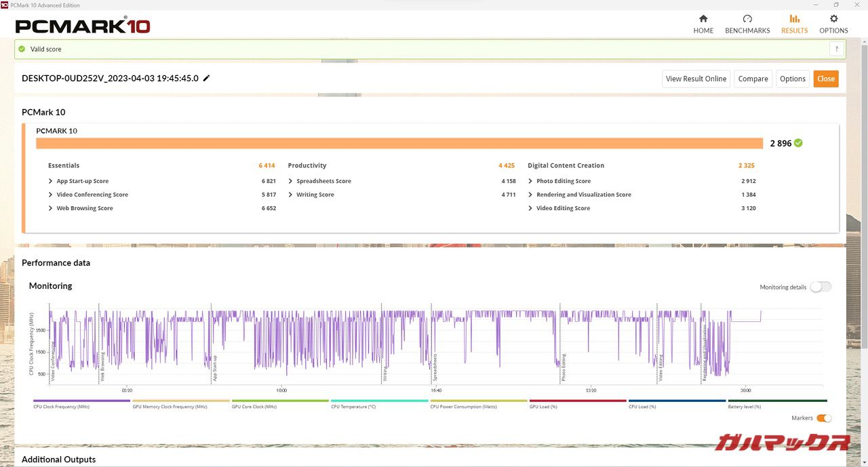
Task: Click the pencil icon to rename result
Action: click(207, 78)
